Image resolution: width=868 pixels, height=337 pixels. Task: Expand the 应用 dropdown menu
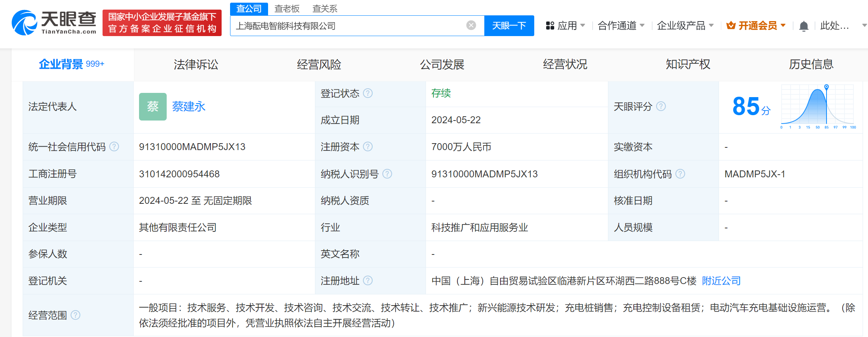point(566,26)
